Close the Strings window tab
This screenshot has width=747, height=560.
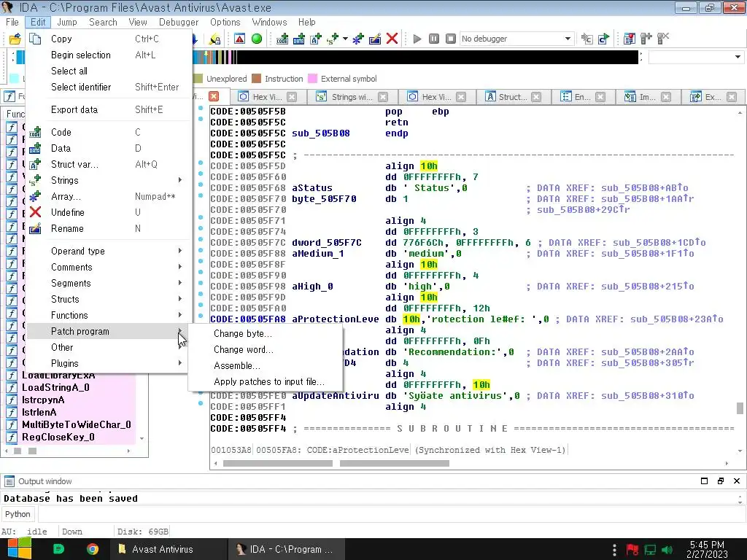(x=382, y=97)
